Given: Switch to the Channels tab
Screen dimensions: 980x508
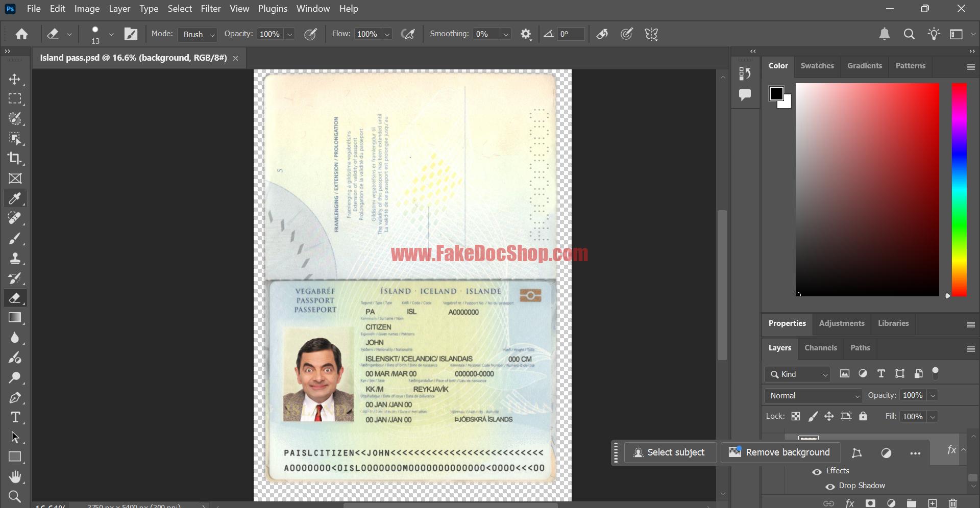Looking at the screenshot, I should [x=821, y=348].
